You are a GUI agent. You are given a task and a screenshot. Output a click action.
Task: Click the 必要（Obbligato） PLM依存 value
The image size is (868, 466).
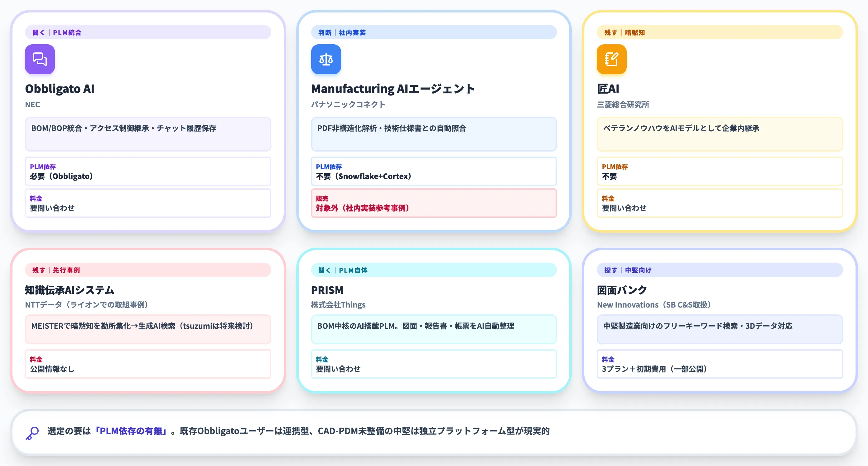[x=61, y=176]
